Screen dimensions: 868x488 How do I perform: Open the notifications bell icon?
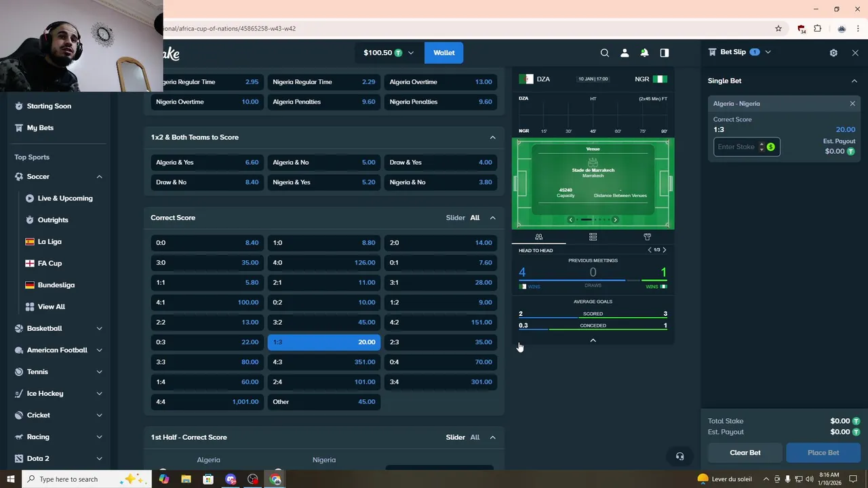[644, 53]
